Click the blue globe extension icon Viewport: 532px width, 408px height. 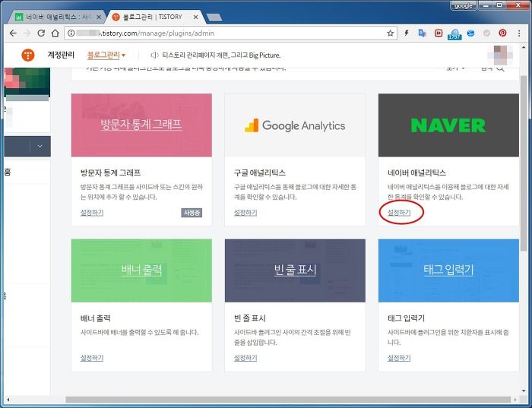point(470,33)
